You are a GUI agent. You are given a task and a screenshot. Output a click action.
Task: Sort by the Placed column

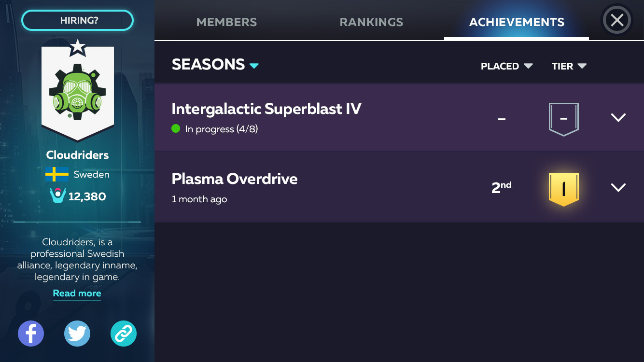(506, 66)
